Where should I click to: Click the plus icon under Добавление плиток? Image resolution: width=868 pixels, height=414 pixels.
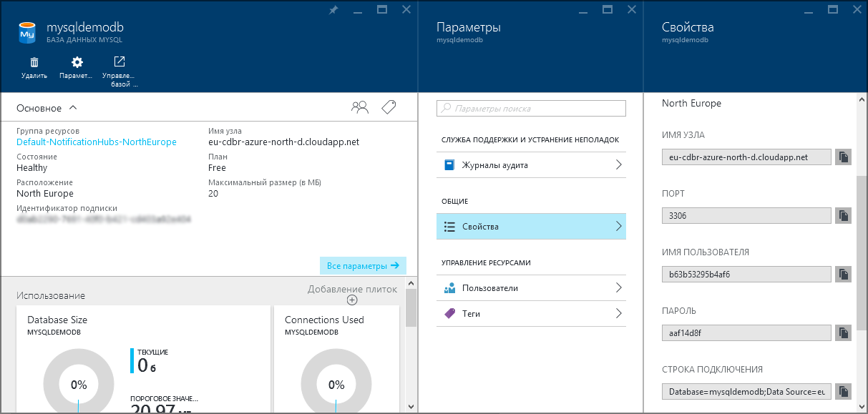[351, 300]
